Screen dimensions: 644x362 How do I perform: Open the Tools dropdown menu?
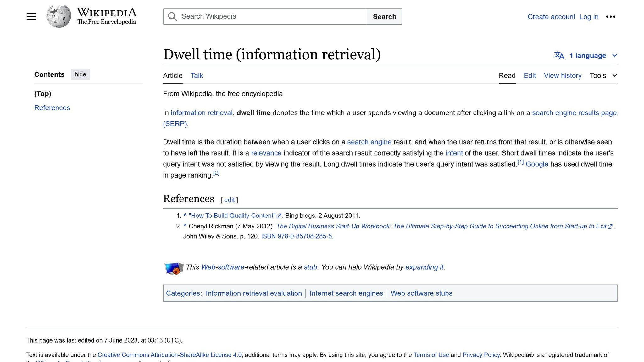click(603, 75)
